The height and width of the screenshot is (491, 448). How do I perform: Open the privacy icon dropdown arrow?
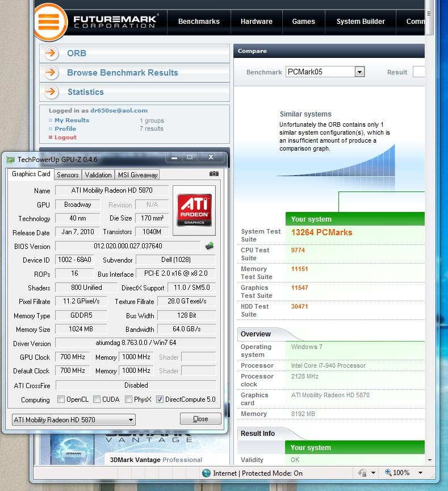pyautogui.click(x=373, y=473)
